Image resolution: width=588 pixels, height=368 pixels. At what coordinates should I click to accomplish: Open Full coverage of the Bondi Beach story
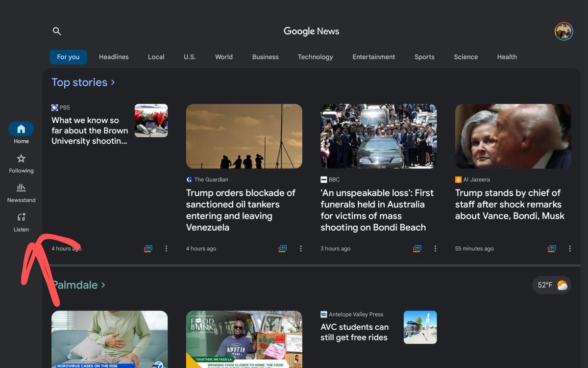click(x=417, y=249)
